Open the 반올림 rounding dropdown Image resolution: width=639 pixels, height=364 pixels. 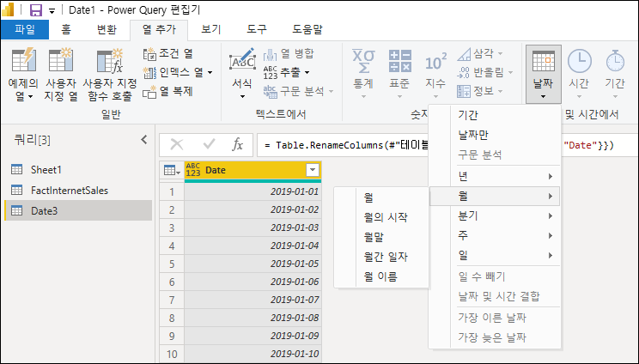(485, 72)
